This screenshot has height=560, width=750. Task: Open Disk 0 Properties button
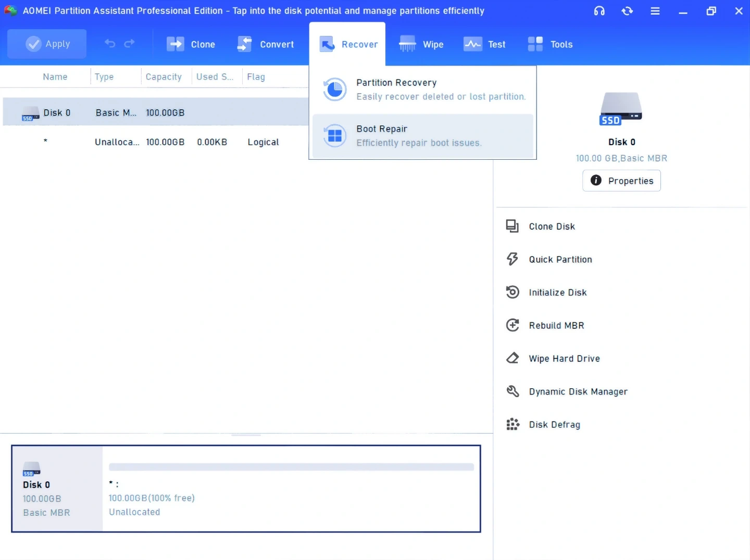621,181
